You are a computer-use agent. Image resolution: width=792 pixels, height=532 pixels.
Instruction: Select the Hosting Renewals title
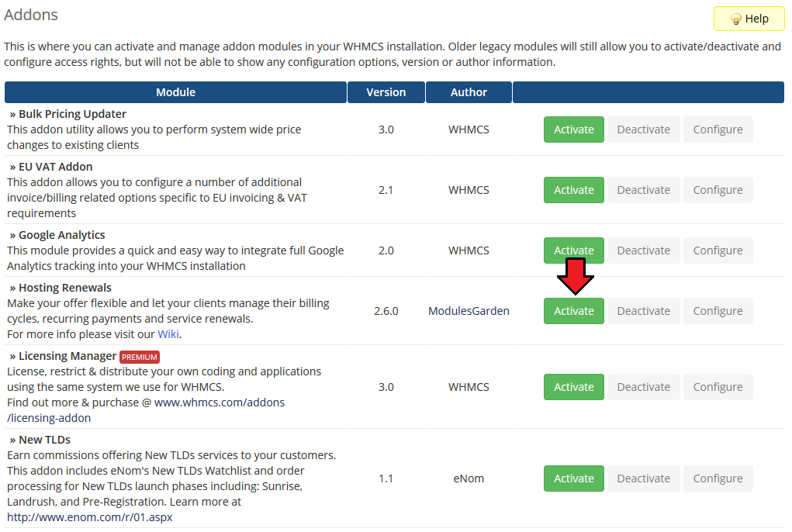(x=64, y=288)
